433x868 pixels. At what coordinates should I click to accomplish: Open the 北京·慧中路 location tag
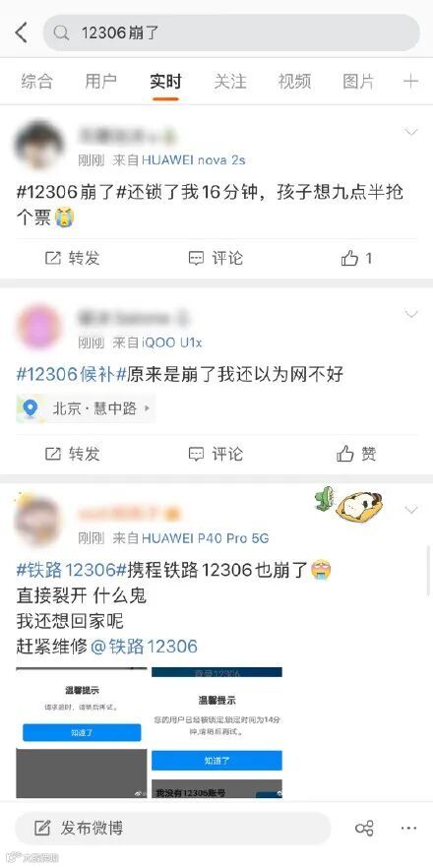coord(86,409)
